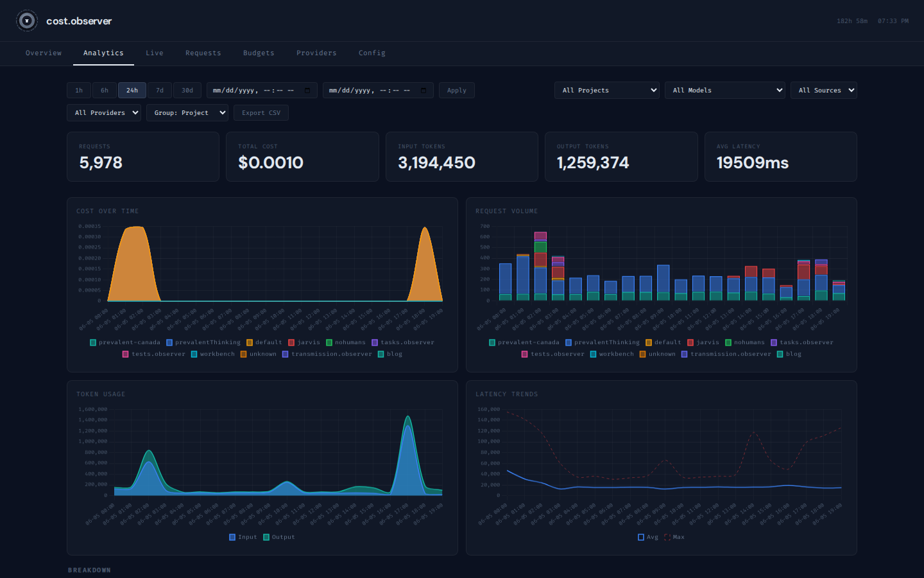
Task: Click the start date input field
Action: [262, 91]
